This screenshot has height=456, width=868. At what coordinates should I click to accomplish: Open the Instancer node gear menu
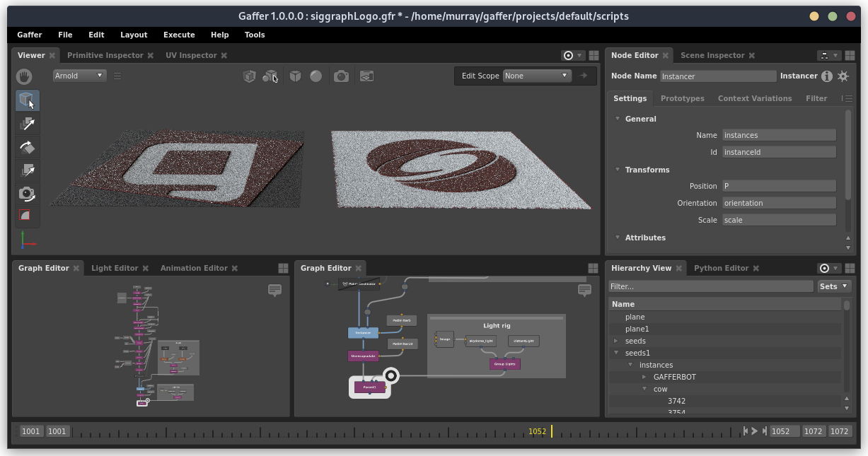(x=843, y=76)
